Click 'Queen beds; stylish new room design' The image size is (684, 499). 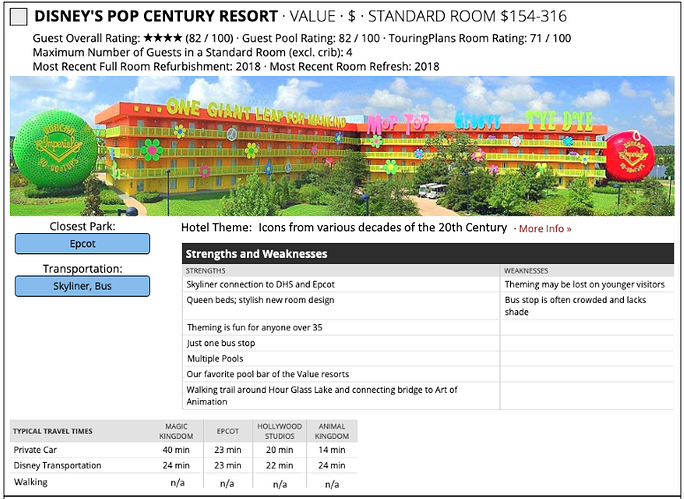260,300
